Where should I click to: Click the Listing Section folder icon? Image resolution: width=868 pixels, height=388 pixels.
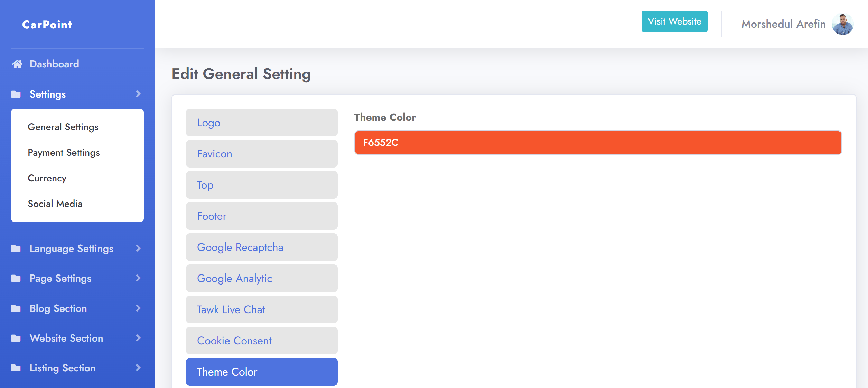16,368
